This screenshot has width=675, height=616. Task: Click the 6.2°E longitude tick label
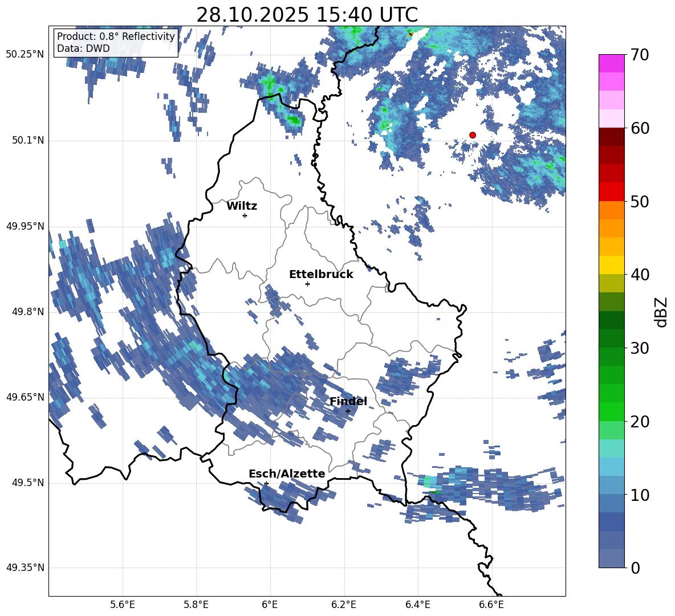tap(344, 605)
